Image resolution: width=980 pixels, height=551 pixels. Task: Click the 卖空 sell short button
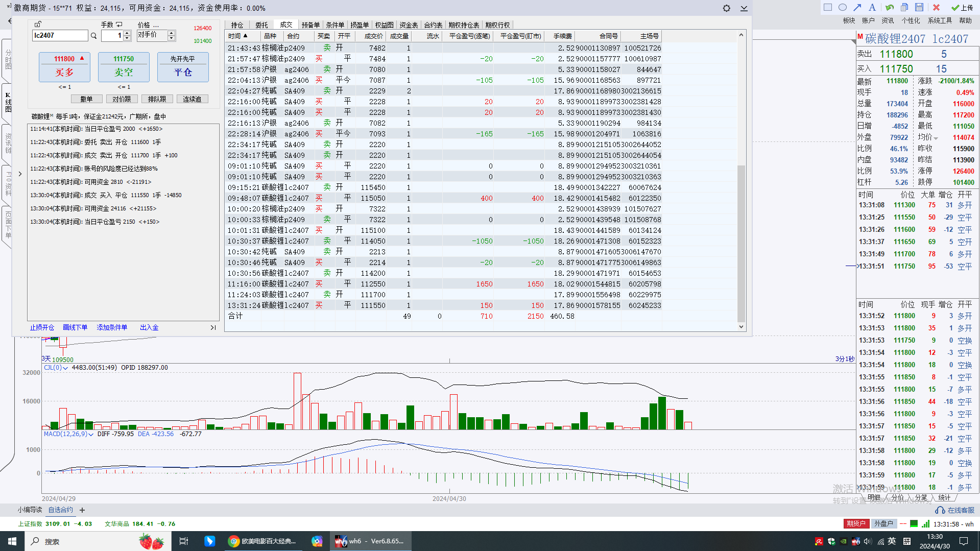(124, 67)
